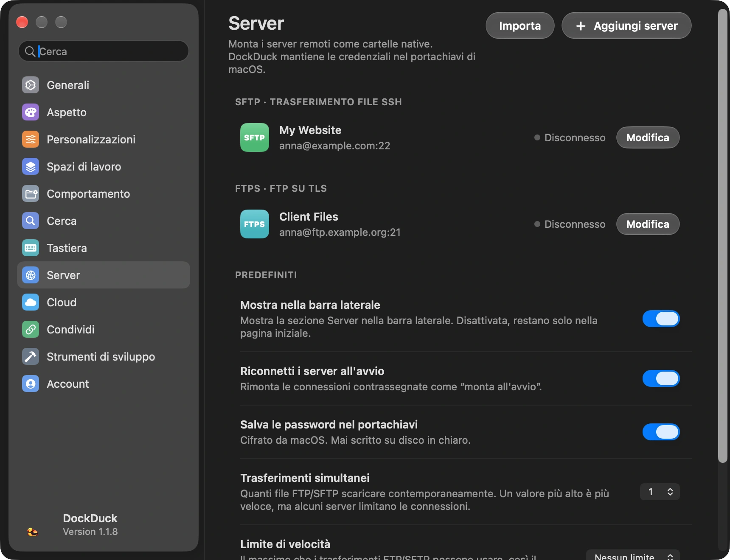This screenshot has width=730, height=560.
Task: Open Personalizzazioni sliders icon
Action: click(x=31, y=139)
